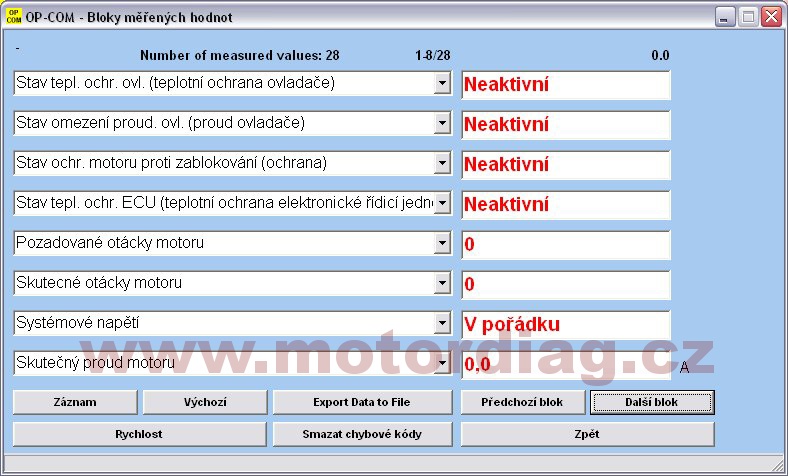Viewport: 788px width, 476px height.
Task: Open the Systémové napětí dropdown list
Action: [442, 324]
